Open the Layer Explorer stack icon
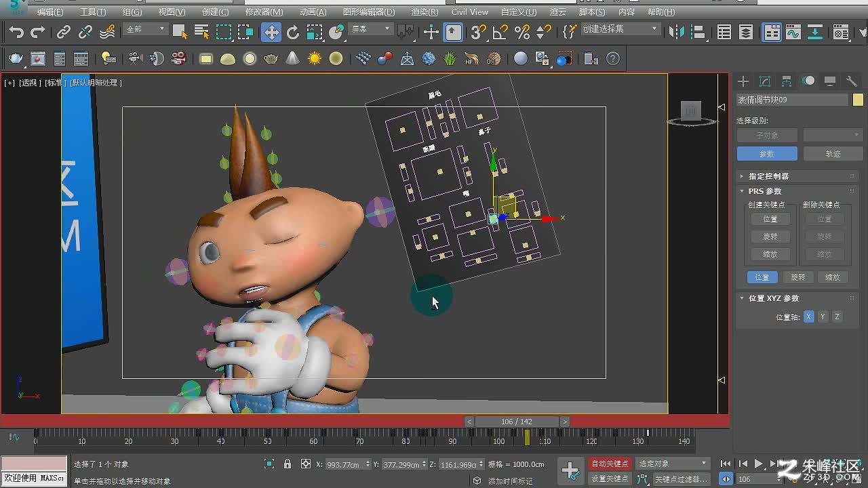The image size is (868, 488). 746,32
